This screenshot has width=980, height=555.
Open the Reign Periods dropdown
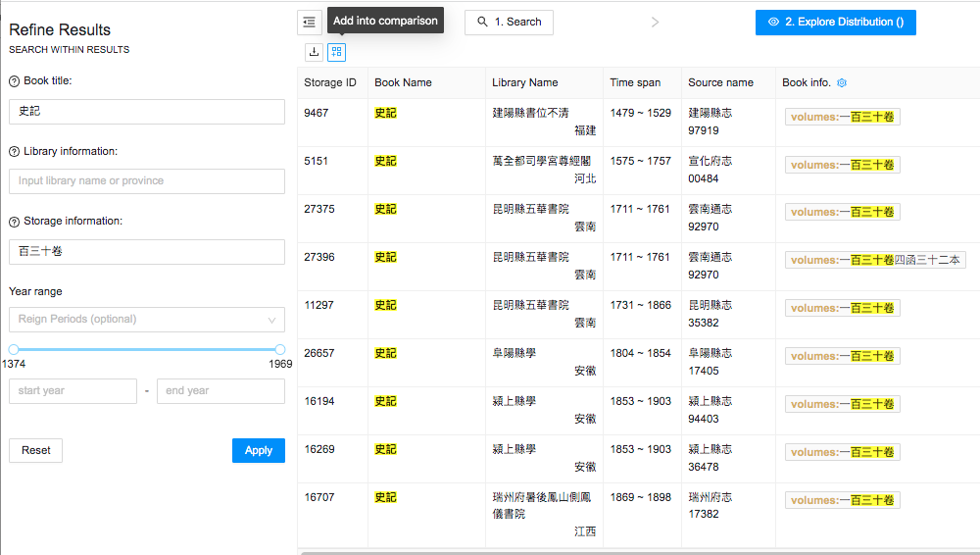147,320
